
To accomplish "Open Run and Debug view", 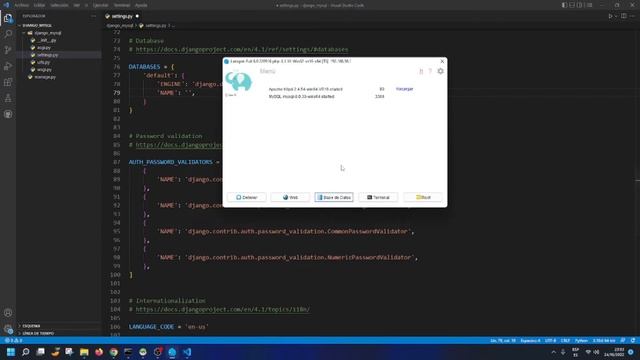I will click(x=8, y=66).
